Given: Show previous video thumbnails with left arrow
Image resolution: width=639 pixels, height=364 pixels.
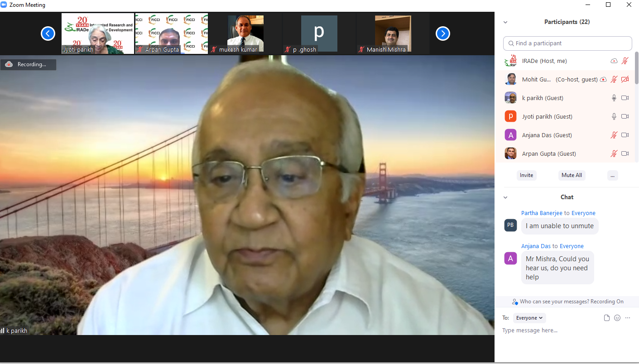Looking at the screenshot, I should (x=48, y=34).
